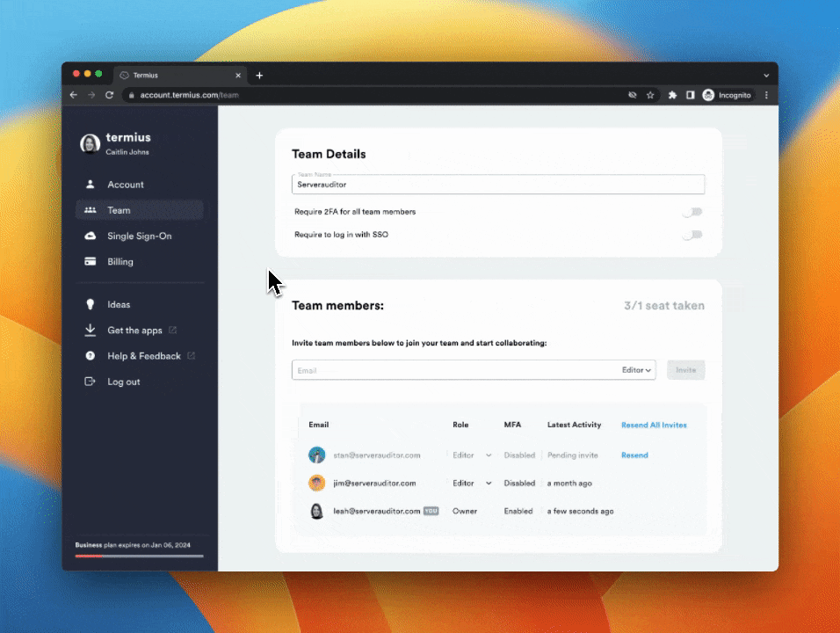Go to Billing page

click(140, 262)
